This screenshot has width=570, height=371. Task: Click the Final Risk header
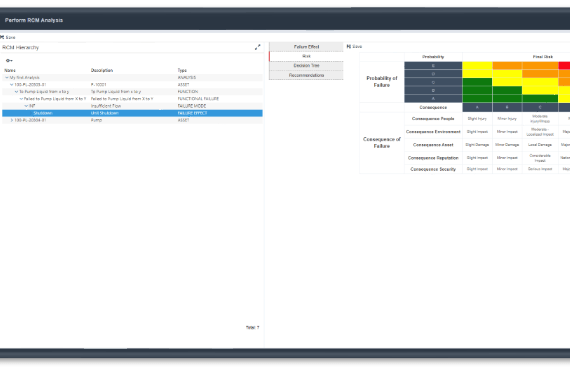543,57
